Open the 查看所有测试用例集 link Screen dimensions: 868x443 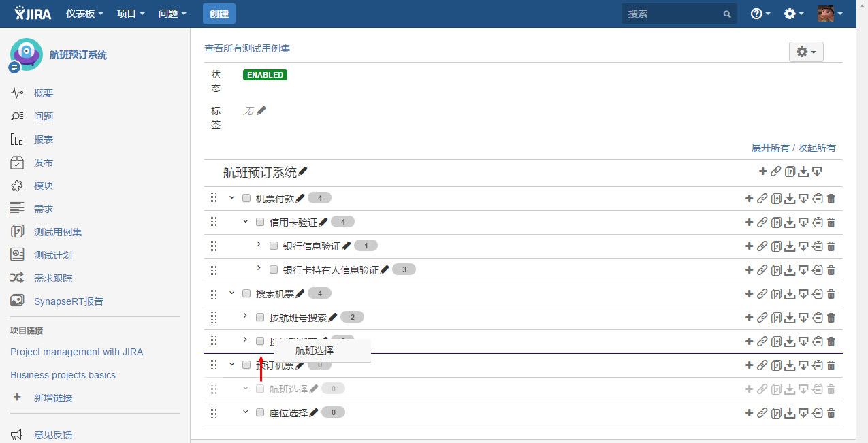point(247,48)
